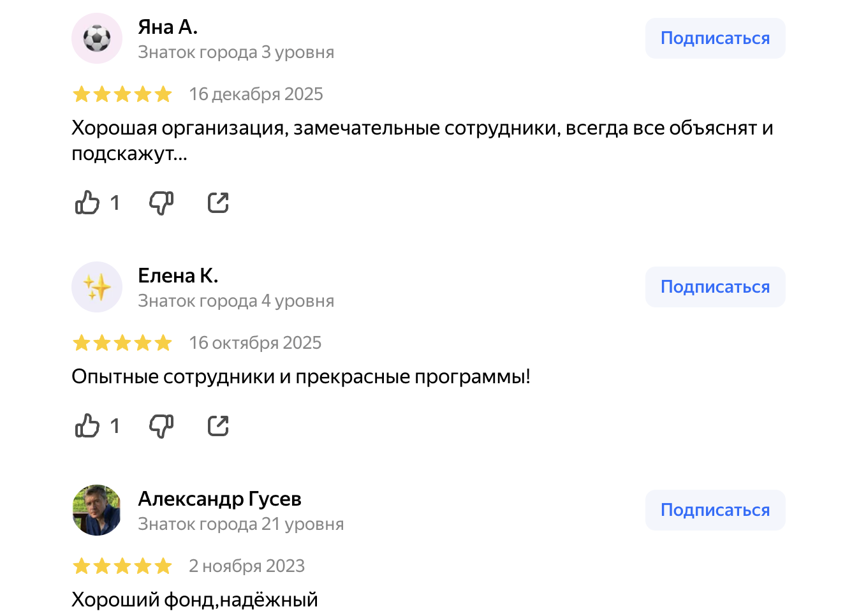Viewport: 866px width, 616px height.
Task: Subscribe to Яна А.
Action: click(715, 38)
